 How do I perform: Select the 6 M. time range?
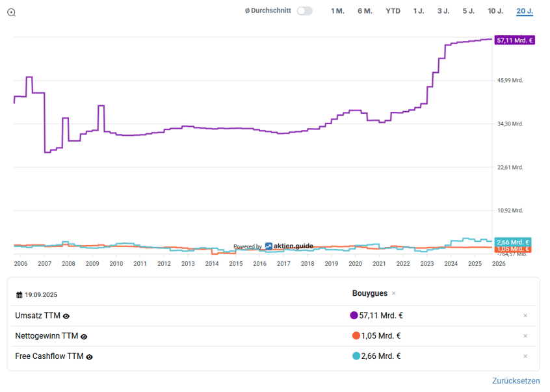(x=365, y=11)
